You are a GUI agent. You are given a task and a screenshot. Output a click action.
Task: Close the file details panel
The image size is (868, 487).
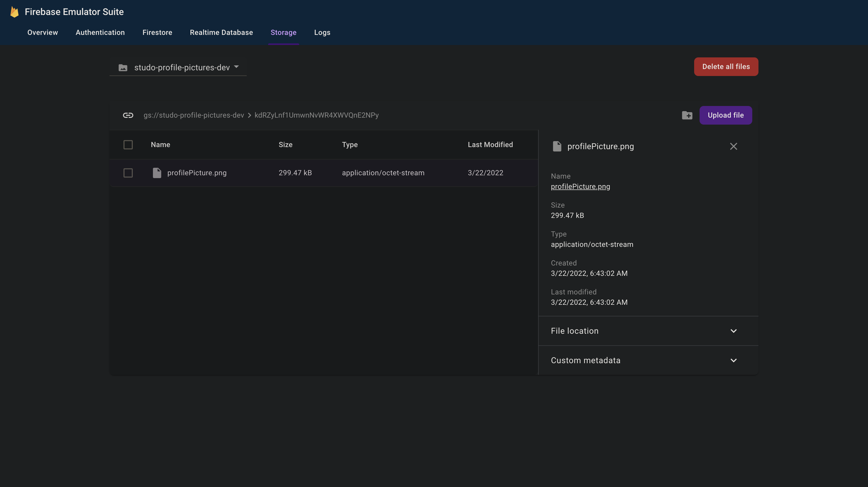(733, 146)
